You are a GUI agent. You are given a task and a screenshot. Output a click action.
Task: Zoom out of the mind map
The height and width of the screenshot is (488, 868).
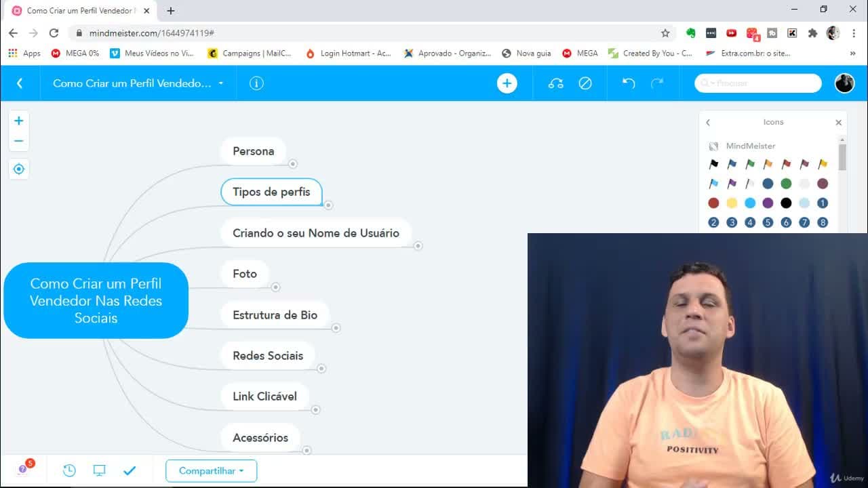click(x=19, y=141)
